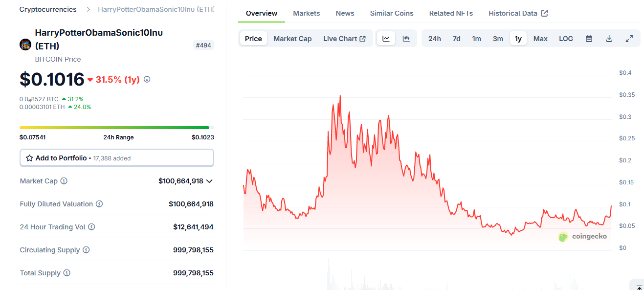The width and height of the screenshot is (644, 290).
Task: Click the BITCOIN Price label
Action: (58, 59)
